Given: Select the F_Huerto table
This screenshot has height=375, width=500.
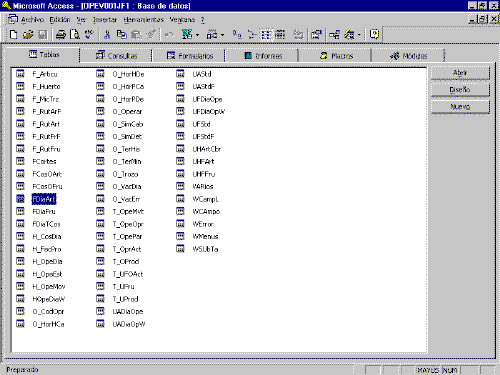Looking at the screenshot, I should pos(46,87).
